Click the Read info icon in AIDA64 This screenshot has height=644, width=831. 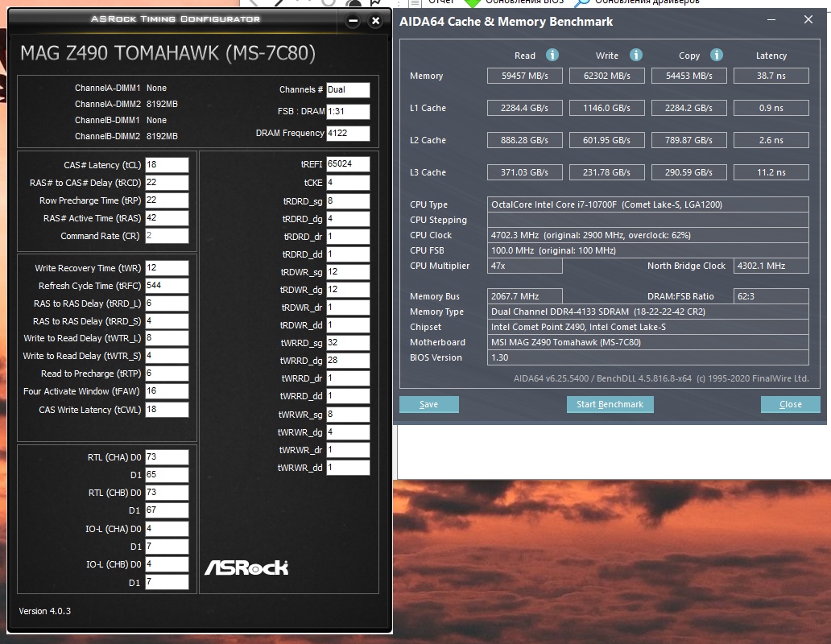(x=552, y=55)
